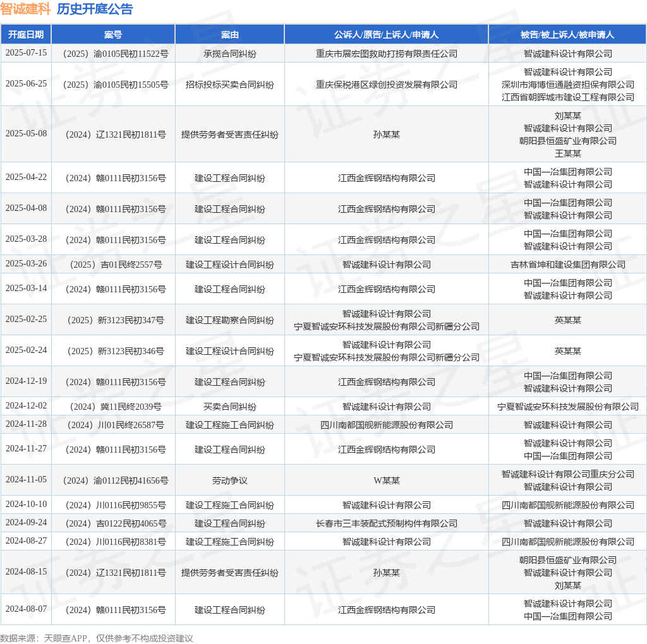Click the 智诚建科 title text
The width and height of the screenshot is (647, 644).
pos(25,9)
